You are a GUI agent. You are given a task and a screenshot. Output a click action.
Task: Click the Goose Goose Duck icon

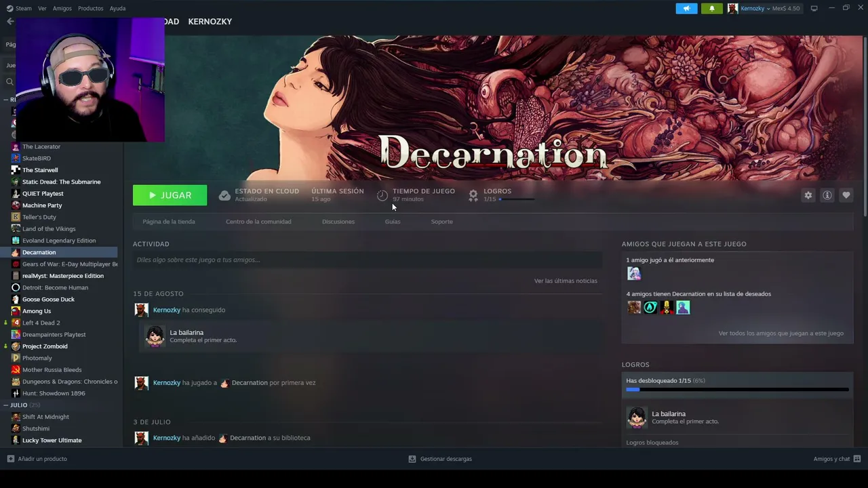click(x=16, y=300)
